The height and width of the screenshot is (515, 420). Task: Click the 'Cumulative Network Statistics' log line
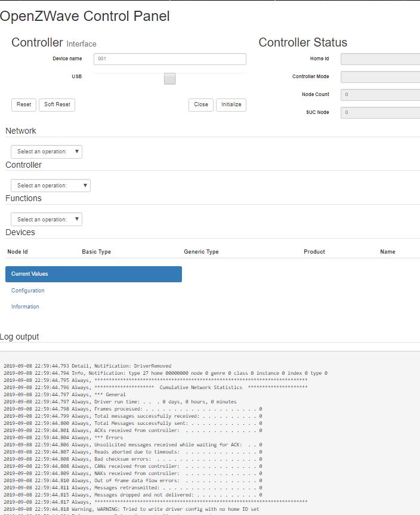pos(156,387)
